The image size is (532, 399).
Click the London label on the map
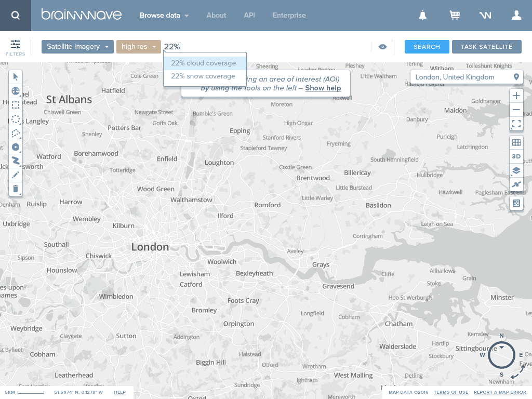[150, 247]
